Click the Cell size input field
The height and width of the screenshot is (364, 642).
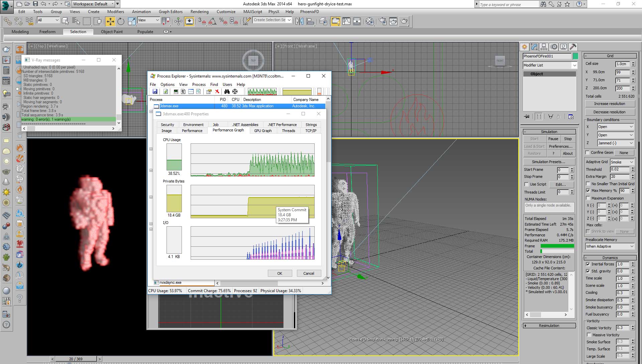tap(623, 64)
